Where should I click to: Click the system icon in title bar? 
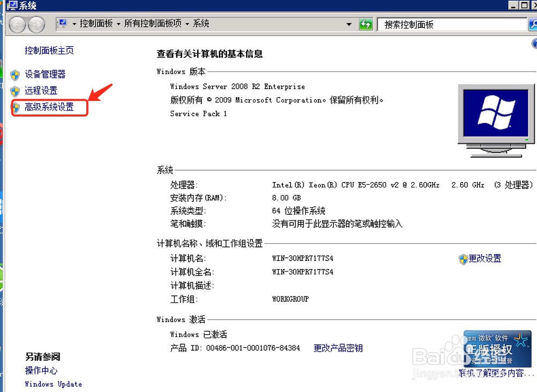tap(12, 5)
